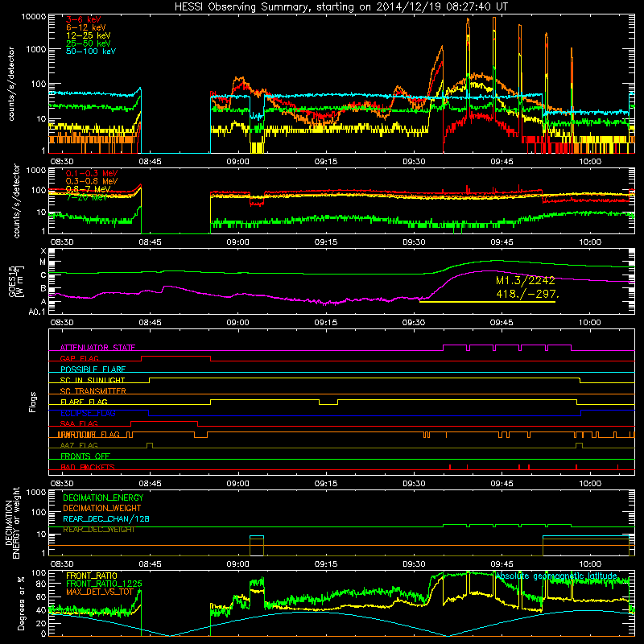Click the A0.1 flux level label
644x644 pixels.
37,312
